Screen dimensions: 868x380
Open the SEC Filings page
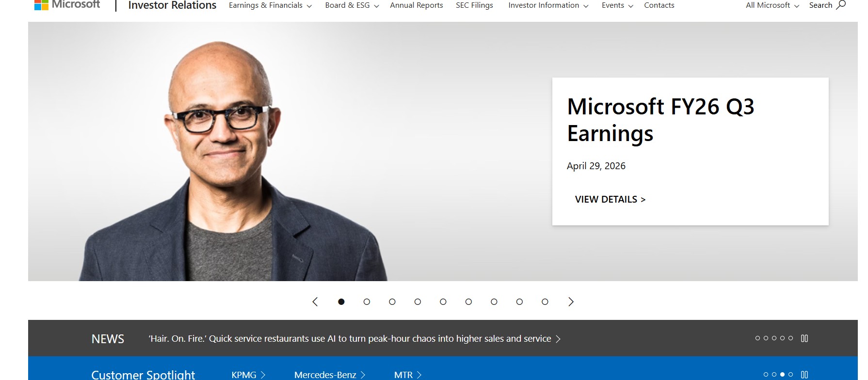coord(474,5)
